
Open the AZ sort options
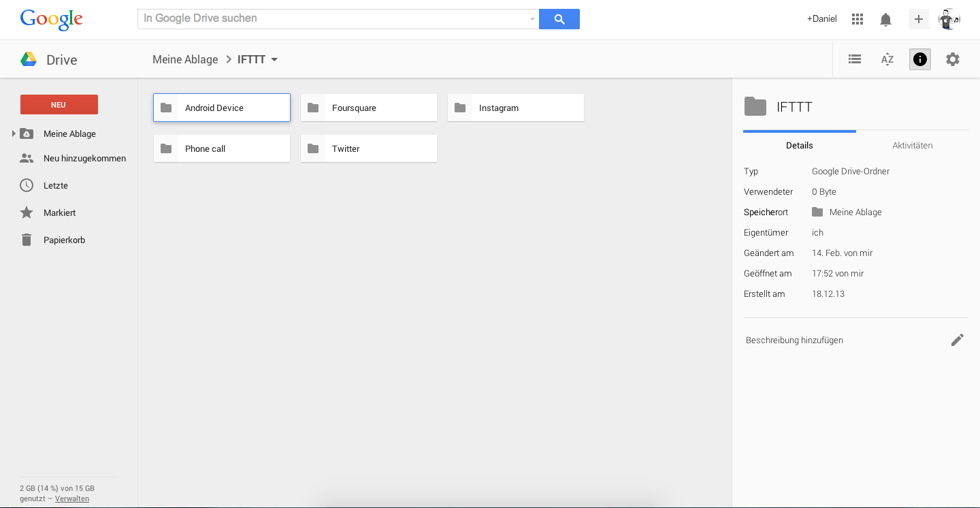pyautogui.click(x=887, y=59)
